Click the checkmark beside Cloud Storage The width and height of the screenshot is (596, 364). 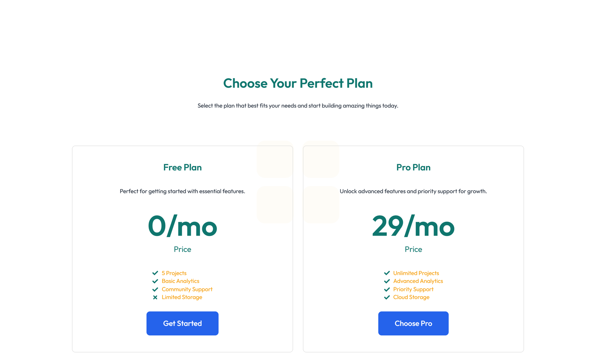click(x=387, y=297)
